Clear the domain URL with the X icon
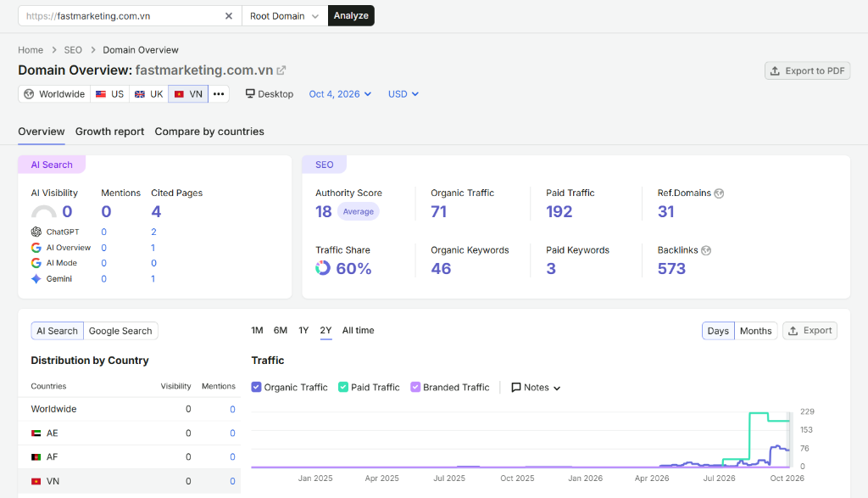Viewport: 868px width, 498px height. [229, 16]
